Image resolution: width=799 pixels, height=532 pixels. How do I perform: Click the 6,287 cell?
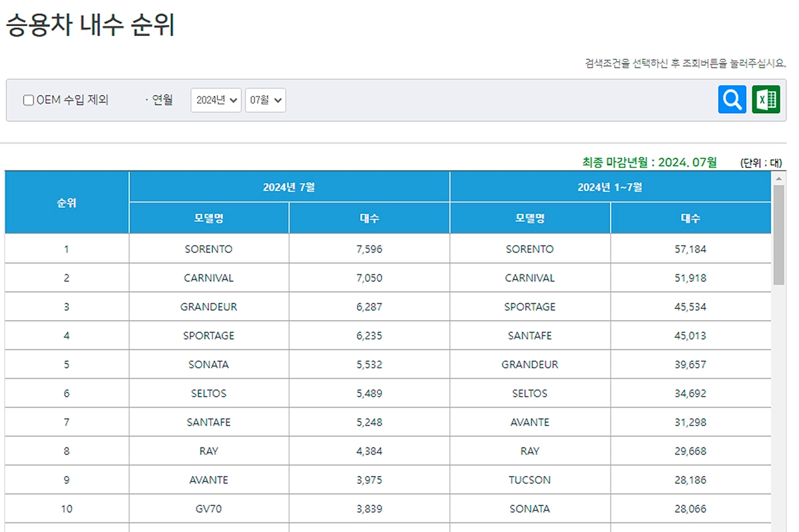[370, 307]
